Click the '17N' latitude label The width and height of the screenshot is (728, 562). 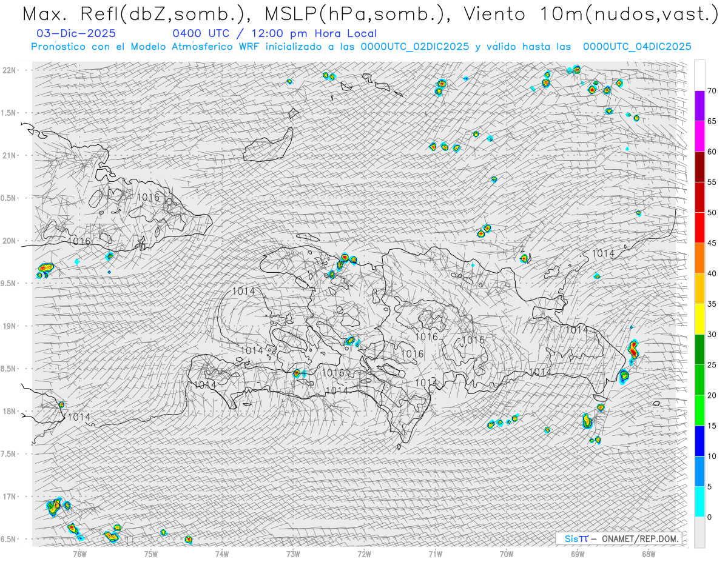[9, 497]
